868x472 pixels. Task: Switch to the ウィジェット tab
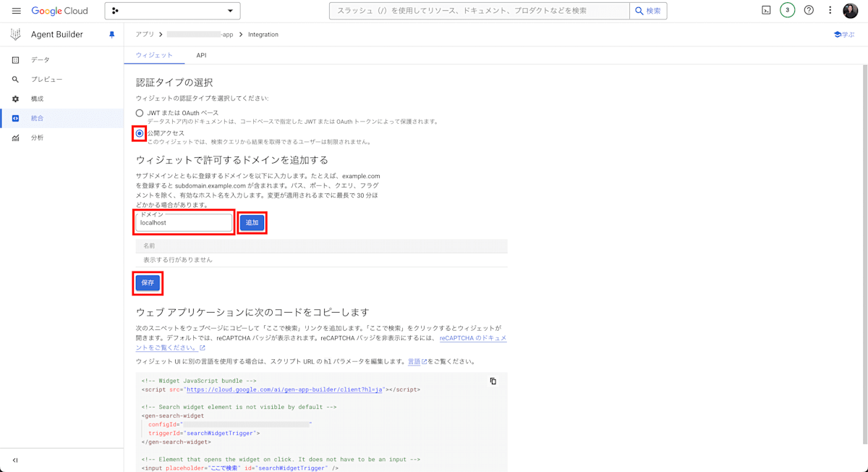pyautogui.click(x=154, y=56)
